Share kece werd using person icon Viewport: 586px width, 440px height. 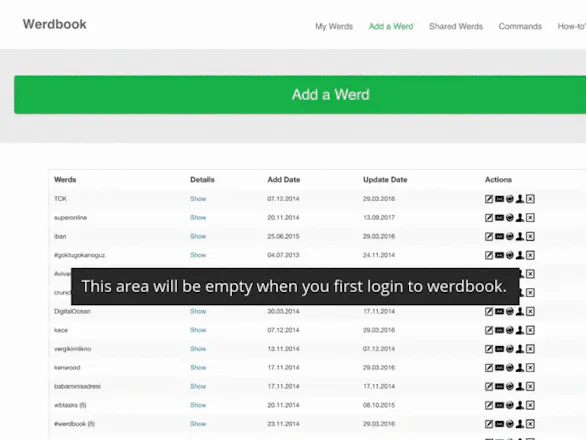[520, 330]
